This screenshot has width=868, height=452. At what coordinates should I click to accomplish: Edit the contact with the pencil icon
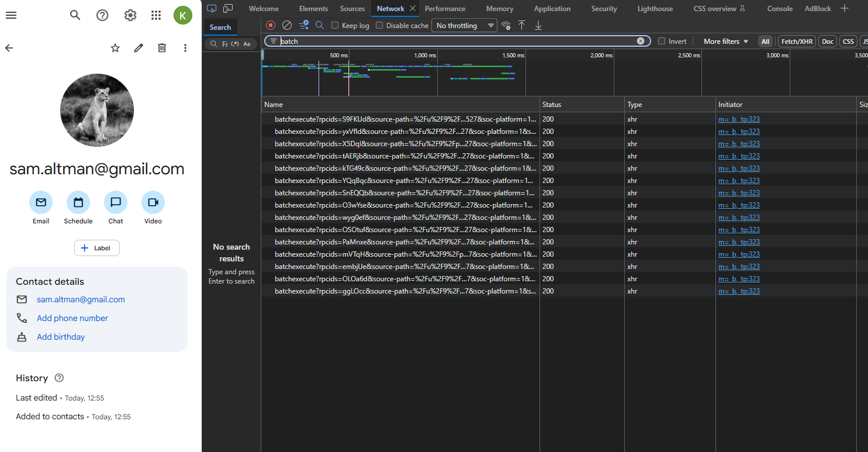click(x=139, y=48)
